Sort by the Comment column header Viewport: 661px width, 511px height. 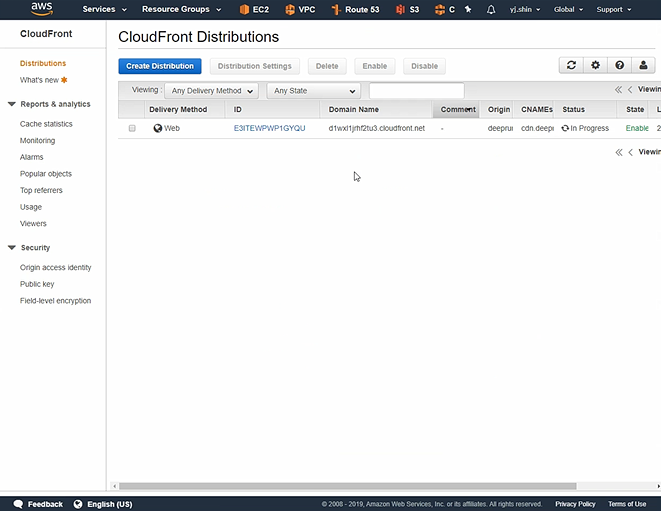point(456,110)
